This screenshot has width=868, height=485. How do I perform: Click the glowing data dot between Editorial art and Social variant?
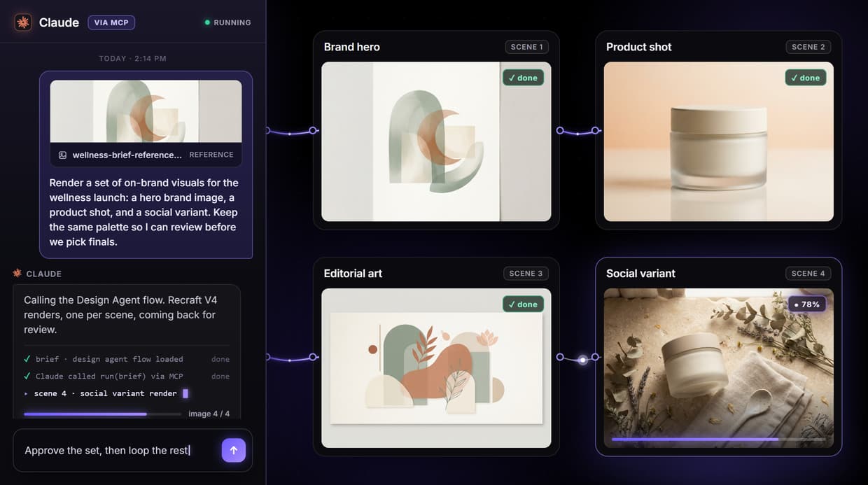(582, 360)
